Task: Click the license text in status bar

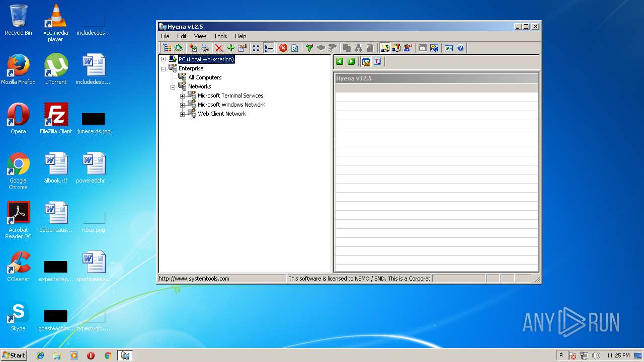Action: [x=359, y=279]
